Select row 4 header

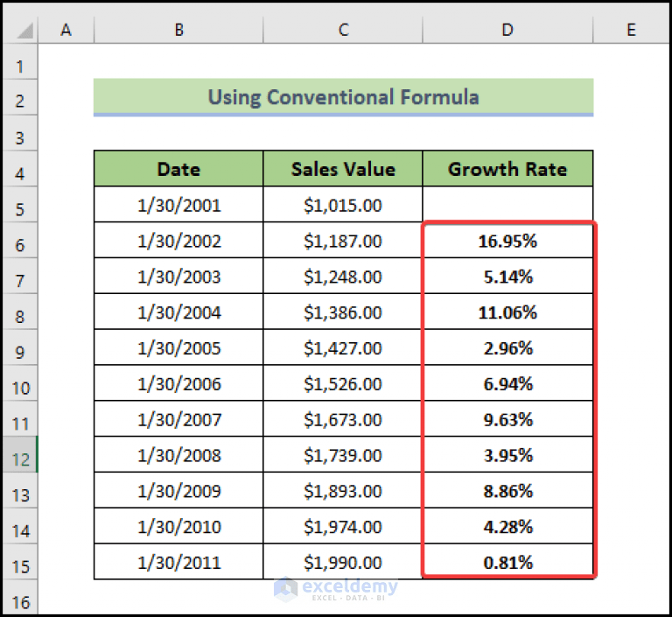tap(20, 169)
